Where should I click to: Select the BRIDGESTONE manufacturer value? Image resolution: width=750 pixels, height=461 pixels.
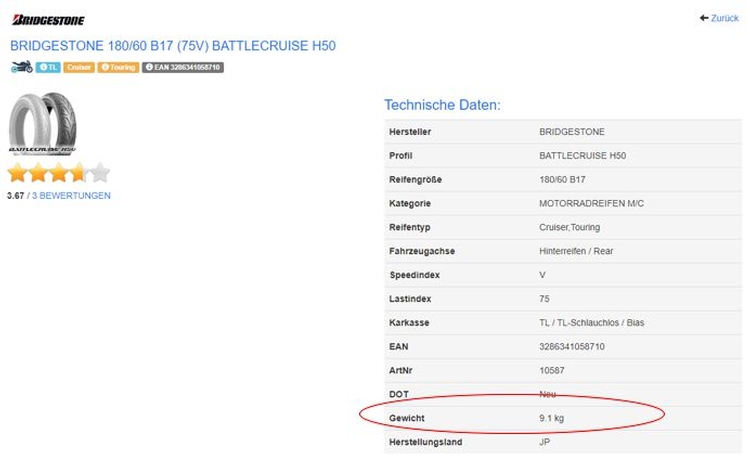(x=572, y=132)
